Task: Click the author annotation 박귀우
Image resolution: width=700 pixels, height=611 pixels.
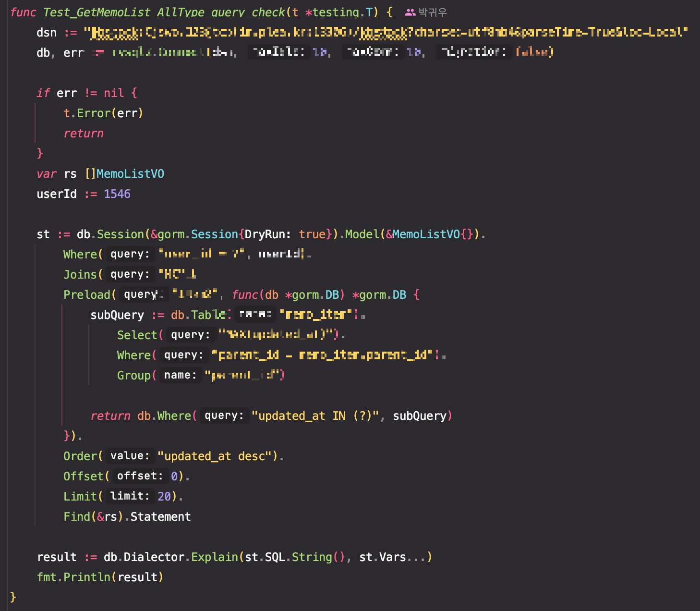Action: (x=433, y=12)
